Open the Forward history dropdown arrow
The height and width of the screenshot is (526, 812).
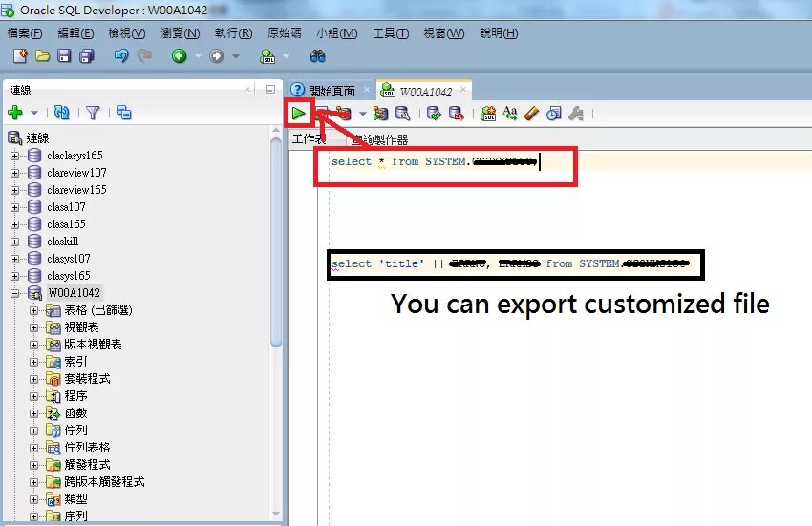[x=236, y=56]
